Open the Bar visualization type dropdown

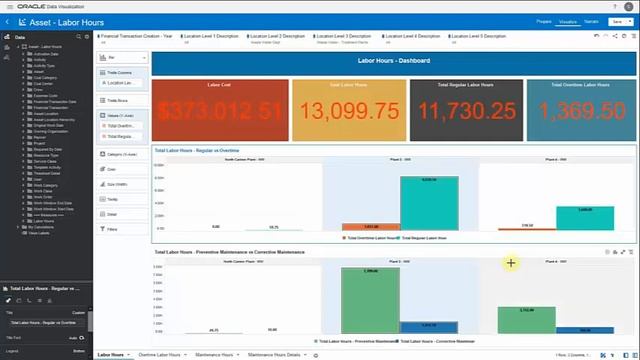click(122, 58)
